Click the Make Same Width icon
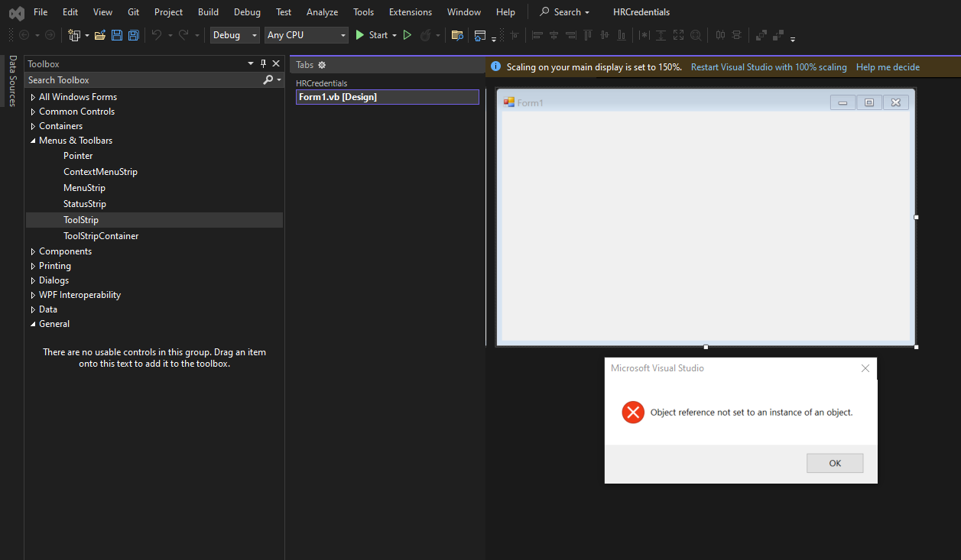Image resolution: width=961 pixels, height=560 pixels. coord(644,35)
